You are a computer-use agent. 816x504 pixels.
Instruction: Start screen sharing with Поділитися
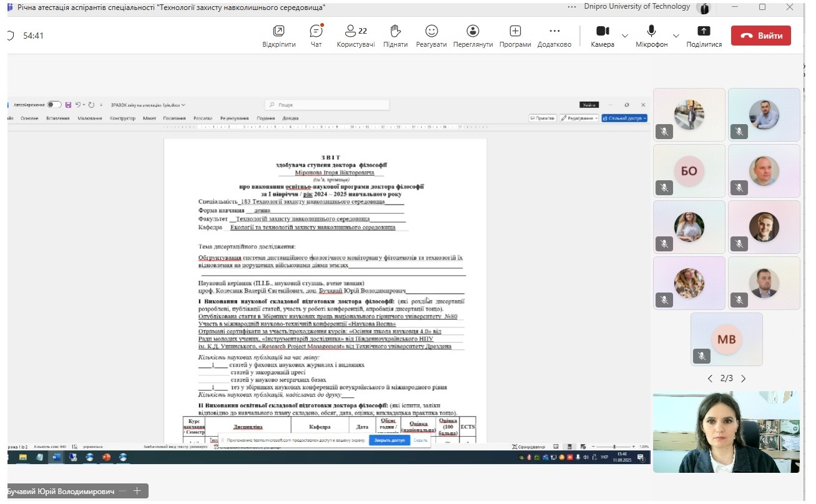[704, 35]
